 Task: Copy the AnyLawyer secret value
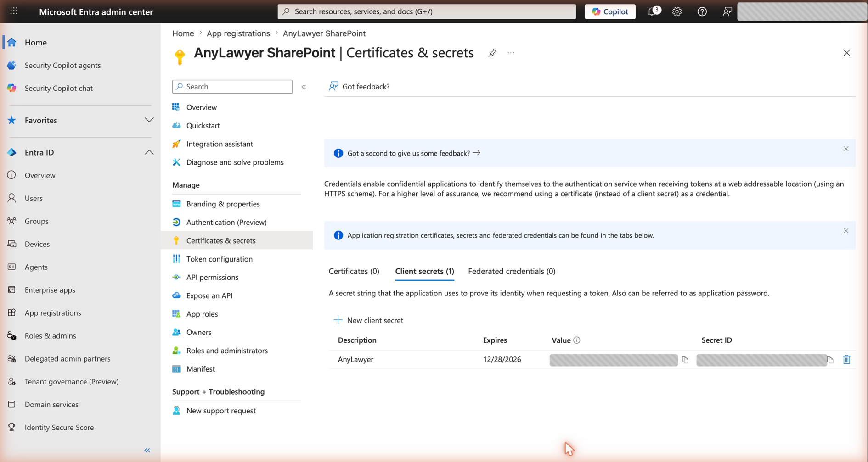685,360
